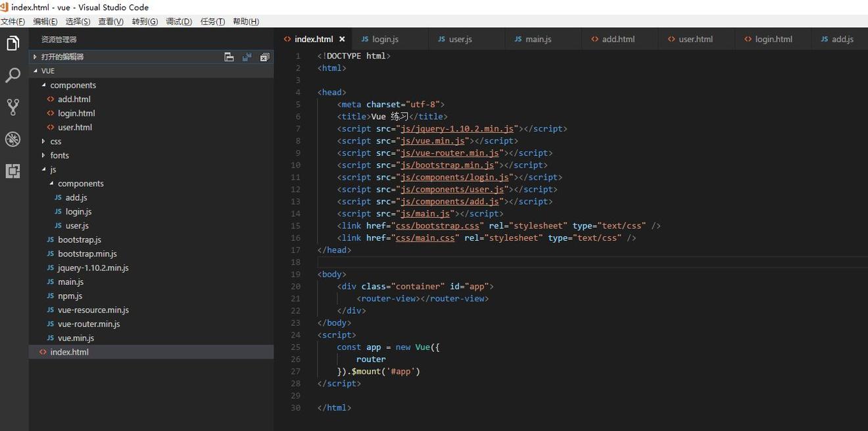Open the Search view in the activity bar
Image resolution: width=868 pixels, height=431 pixels.
tap(12, 75)
